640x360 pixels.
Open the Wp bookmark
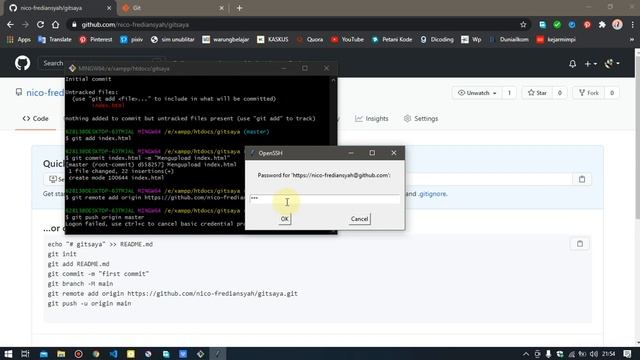(x=471, y=40)
